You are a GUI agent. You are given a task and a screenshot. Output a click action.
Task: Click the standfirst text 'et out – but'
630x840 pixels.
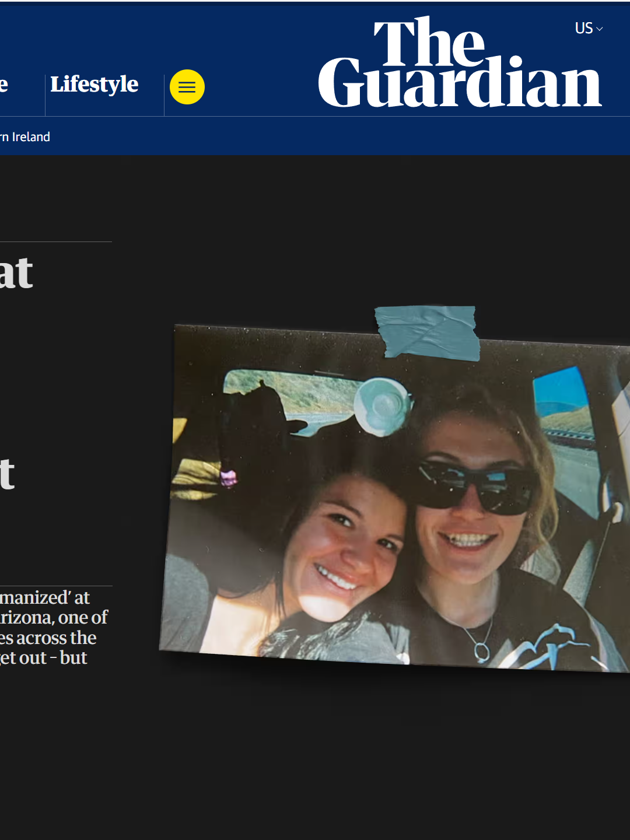pos(44,658)
